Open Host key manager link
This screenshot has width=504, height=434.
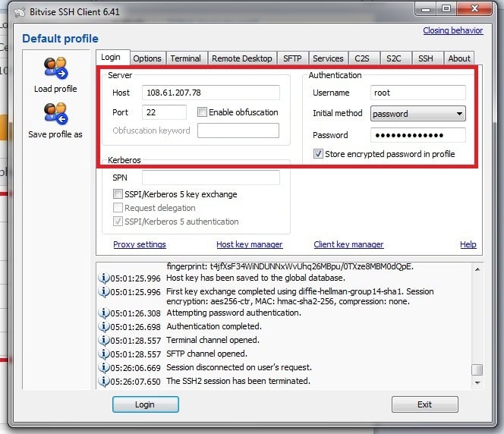(249, 244)
